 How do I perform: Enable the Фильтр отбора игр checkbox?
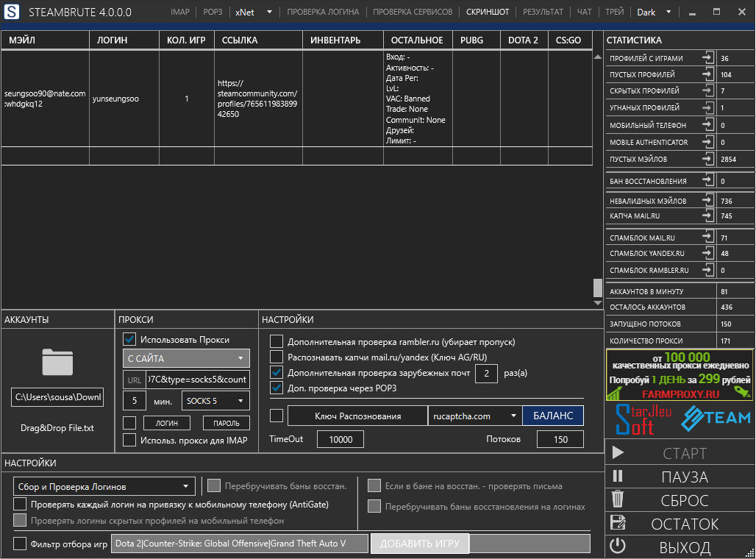[x=20, y=544]
